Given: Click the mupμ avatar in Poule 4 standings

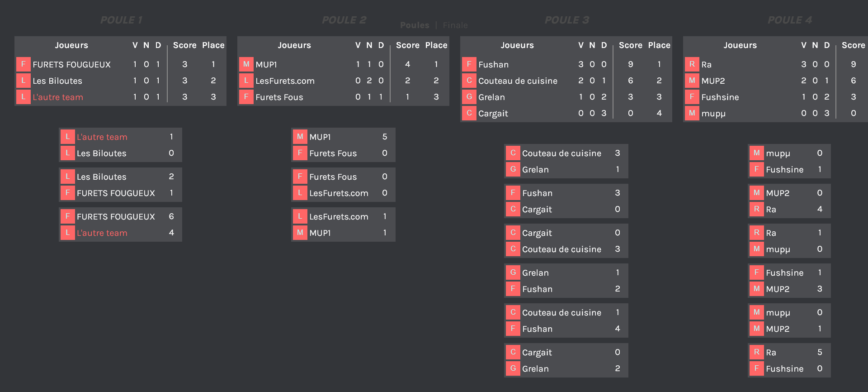Looking at the screenshot, I should tap(692, 113).
